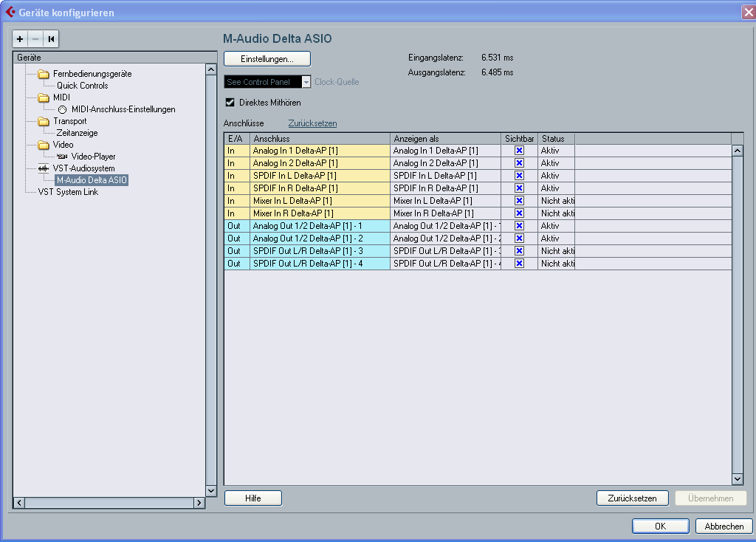Click the Geräte header of device list

click(x=115, y=58)
